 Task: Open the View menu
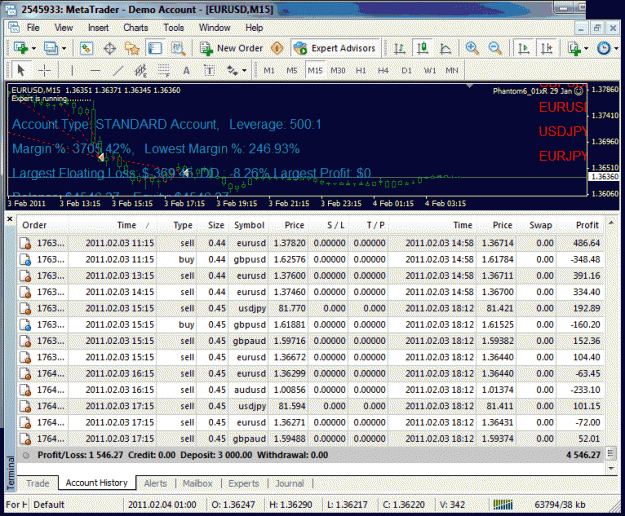(64, 28)
